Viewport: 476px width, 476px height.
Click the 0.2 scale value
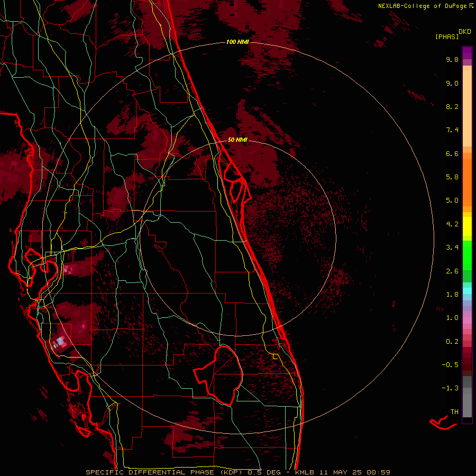click(x=452, y=342)
